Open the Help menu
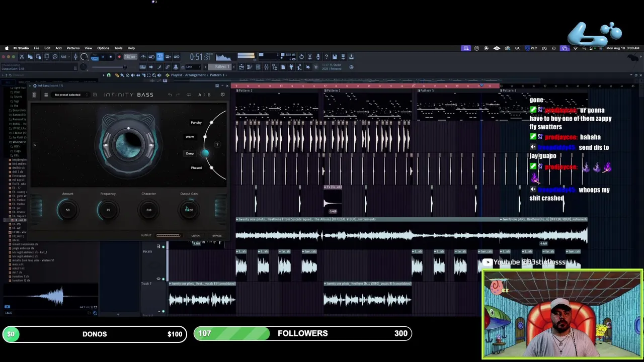The width and height of the screenshot is (644, 362). (131, 48)
